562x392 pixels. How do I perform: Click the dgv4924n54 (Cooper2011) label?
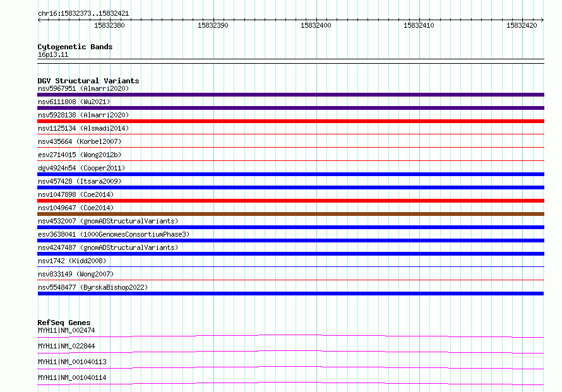pos(81,168)
